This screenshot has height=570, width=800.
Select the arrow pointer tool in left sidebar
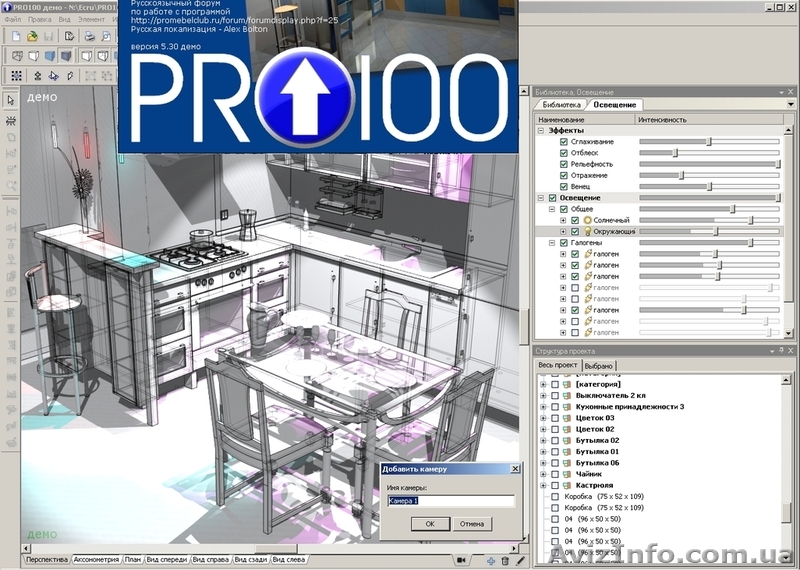pyautogui.click(x=10, y=100)
